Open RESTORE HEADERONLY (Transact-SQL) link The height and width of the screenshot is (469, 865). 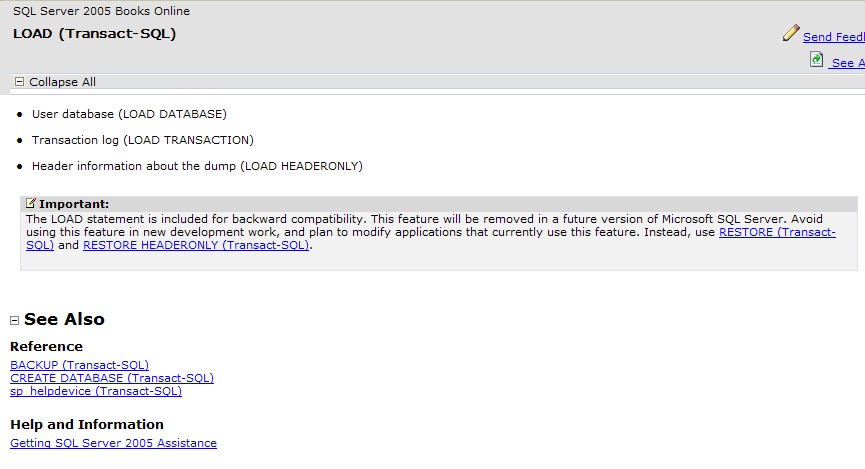(196, 245)
